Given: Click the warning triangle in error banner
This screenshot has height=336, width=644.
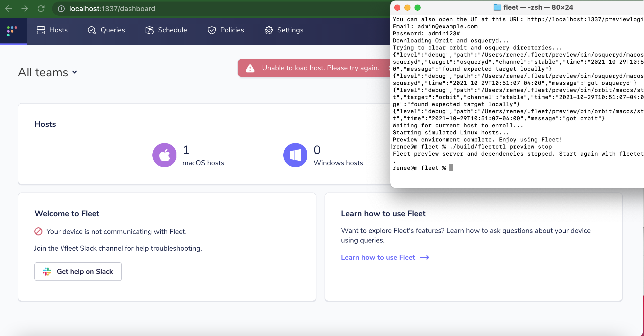Looking at the screenshot, I should coord(250,68).
